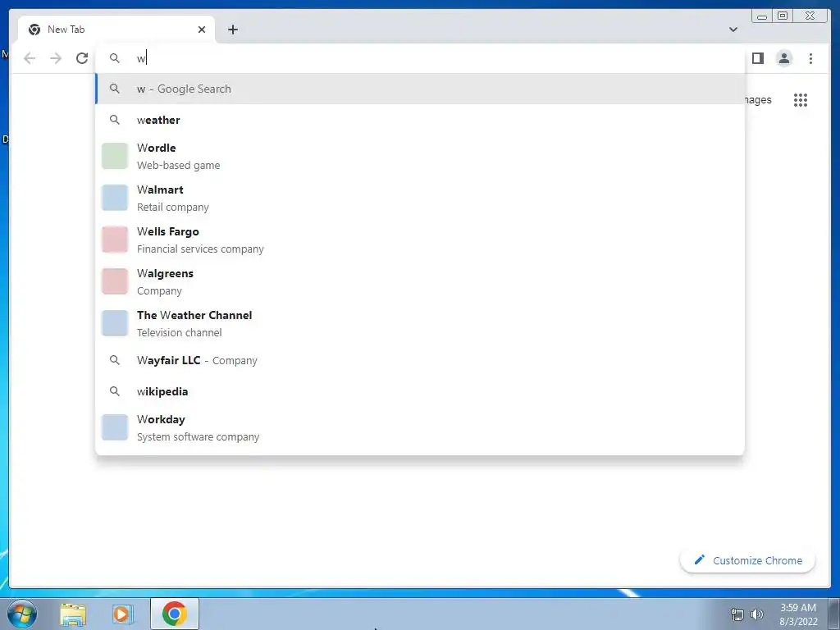Open the Windows Start menu
This screenshot has width=840, height=630.
(x=22, y=614)
